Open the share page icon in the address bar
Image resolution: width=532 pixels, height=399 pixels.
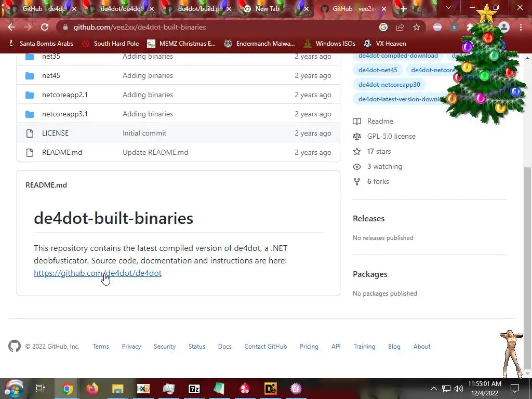pos(400,27)
